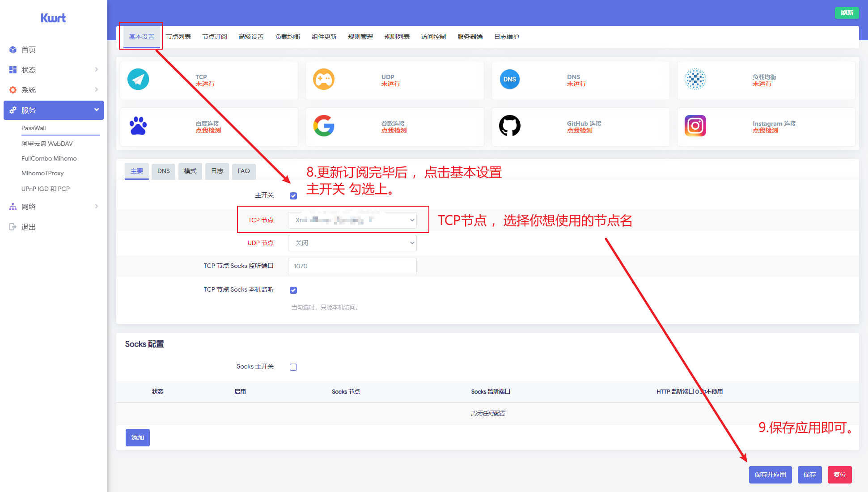Toggle TCP 节点 Socks 本机监听 checkbox
The width and height of the screenshot is (868, 492).
coord(293,290)
